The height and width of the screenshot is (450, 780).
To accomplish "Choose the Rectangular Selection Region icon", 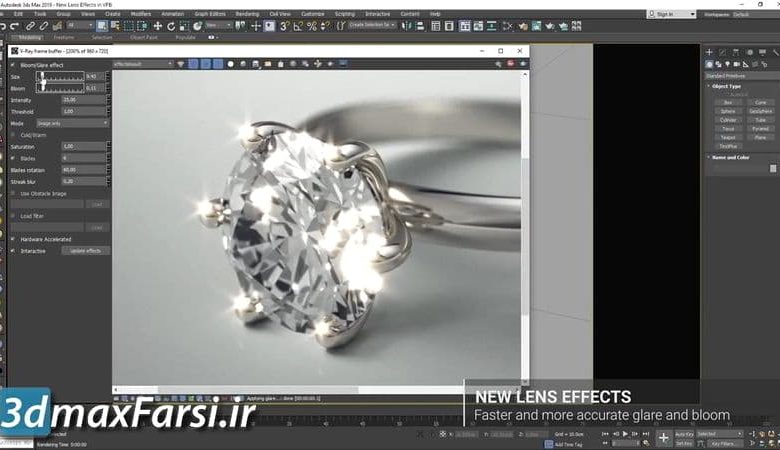I will tap(129, 26).
